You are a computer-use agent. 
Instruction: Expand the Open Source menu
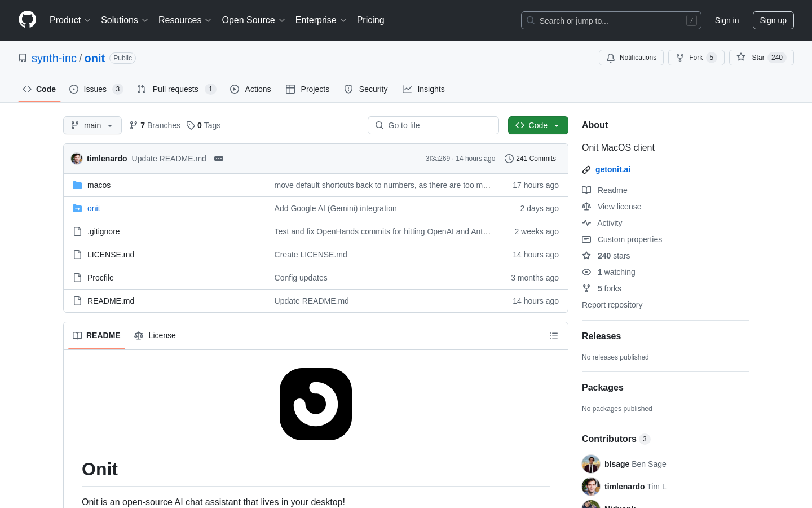click(254, 20)
